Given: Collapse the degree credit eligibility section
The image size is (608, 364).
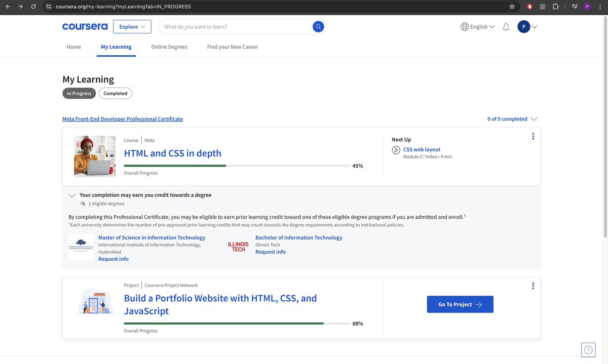Looking at the screenshot, I should 72,195.
